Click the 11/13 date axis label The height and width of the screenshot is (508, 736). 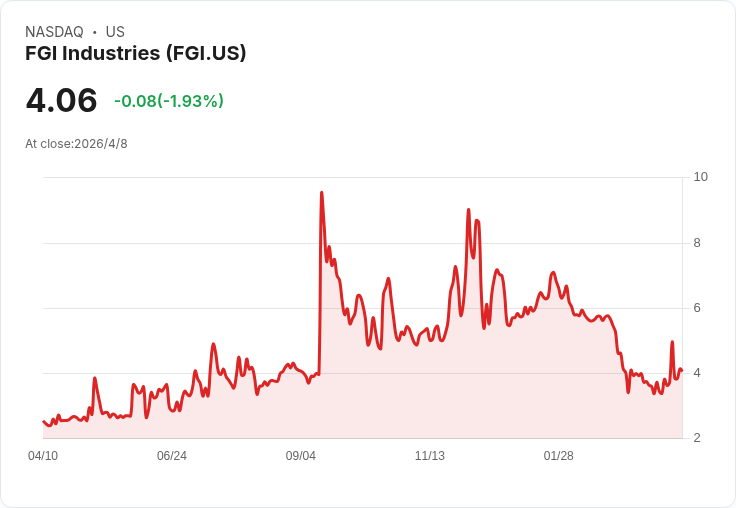tap(430, 456)
